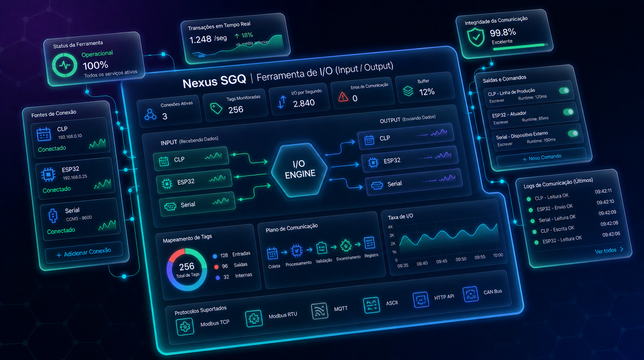The height and width of the screenshot is (360, 644).
Task: Click the Novo Comando button
Action: coord(542,158)
